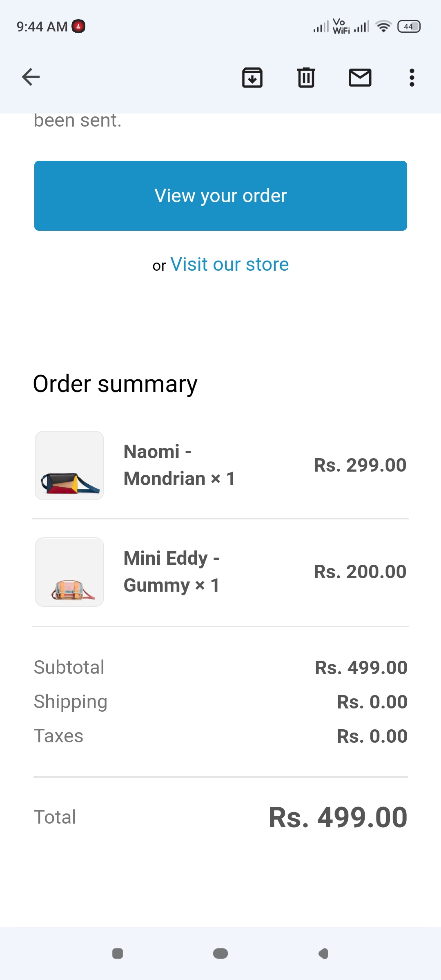Archive this email

pyautogui.click(x=252, y=77)
